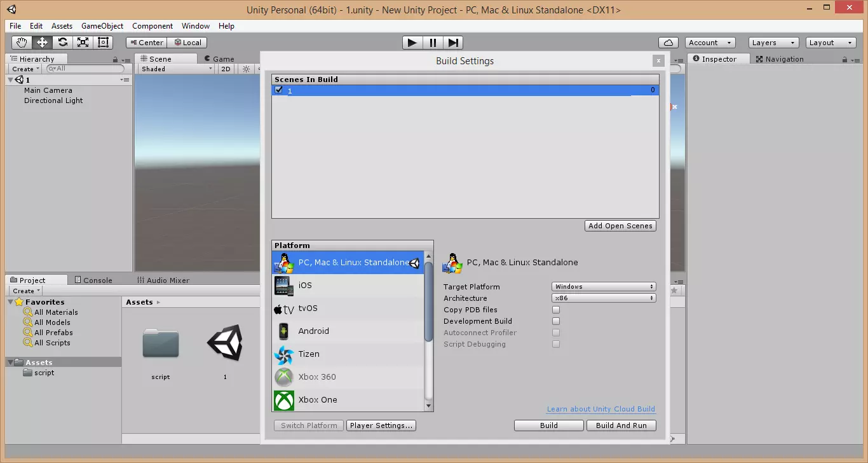The width and height of the screenshot is (868, 463).
Task: Select the Move tool
Action: [x=43, y=43]
